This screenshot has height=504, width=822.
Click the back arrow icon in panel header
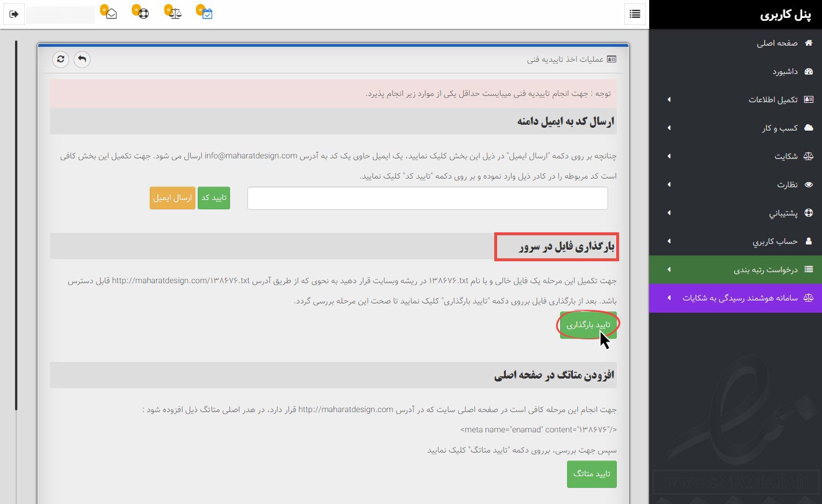point(82,60)
